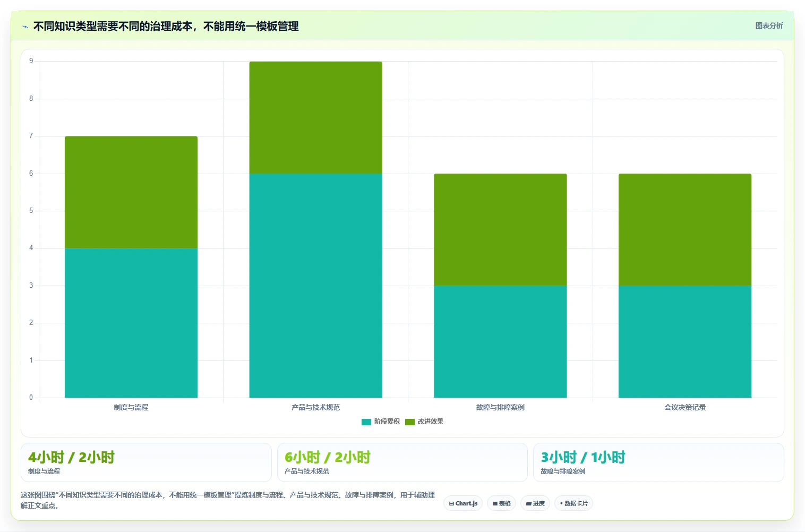
Task: Open the 4小时 / 2小时 data card
Action: [146, 462]
